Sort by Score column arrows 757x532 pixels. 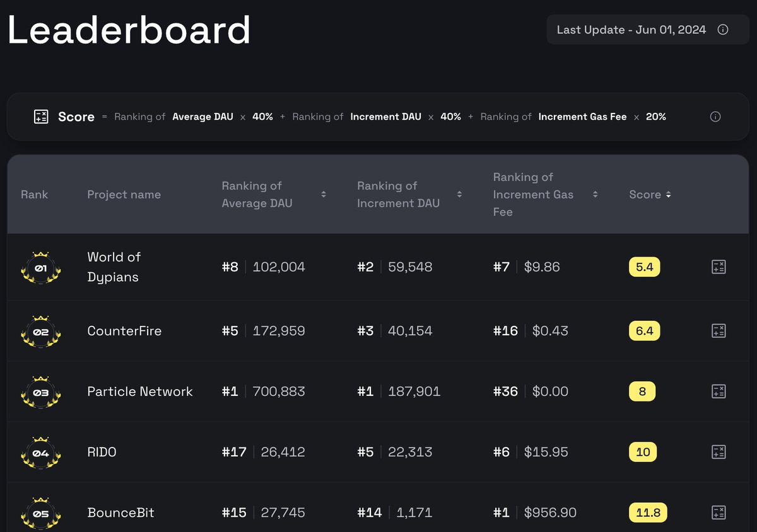point(668,195)
